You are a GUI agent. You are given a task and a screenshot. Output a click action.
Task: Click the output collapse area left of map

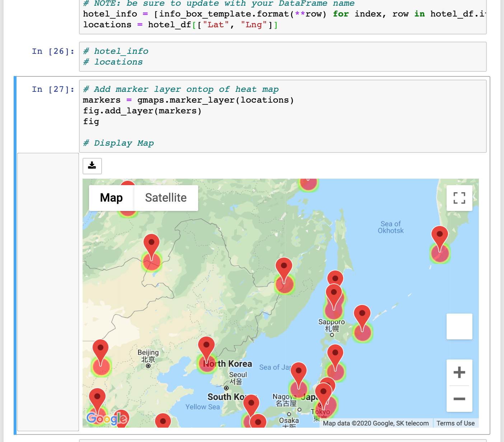pos(48,292)
